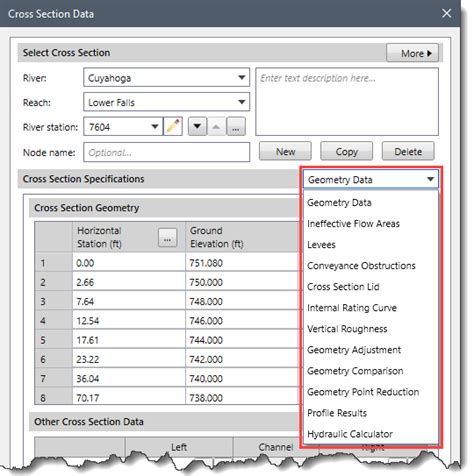The height and width of the screenshot is (476, 474).
Task: Click ground elevation cell 748.000
Action: 242,301
